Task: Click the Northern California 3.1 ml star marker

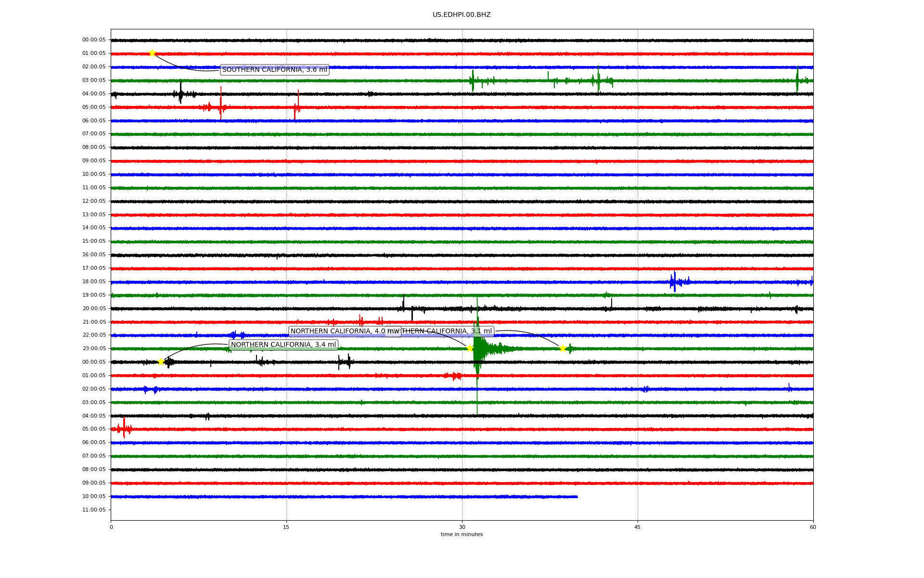Action: 562,348
